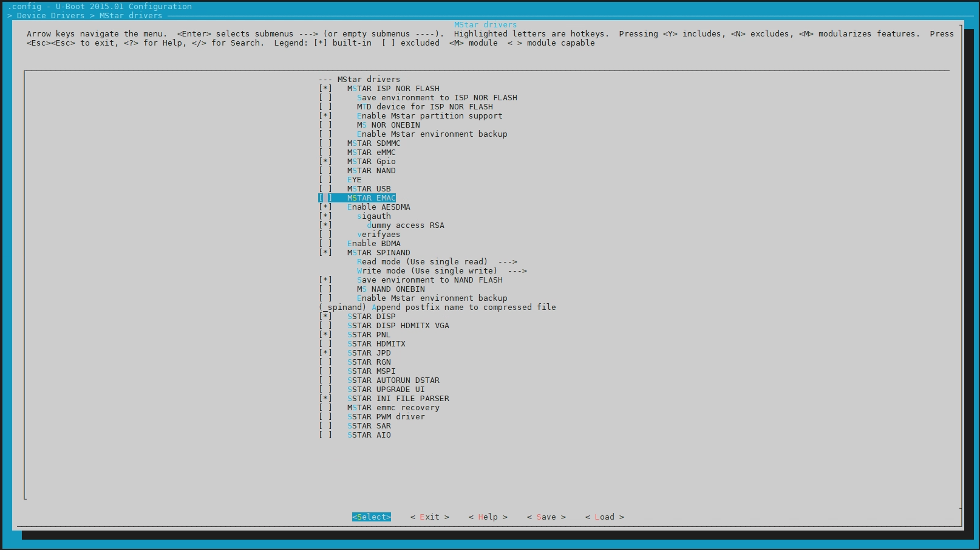
Task: Toggle Enable Mstar partition support option
Action: (x=410, y=116)
